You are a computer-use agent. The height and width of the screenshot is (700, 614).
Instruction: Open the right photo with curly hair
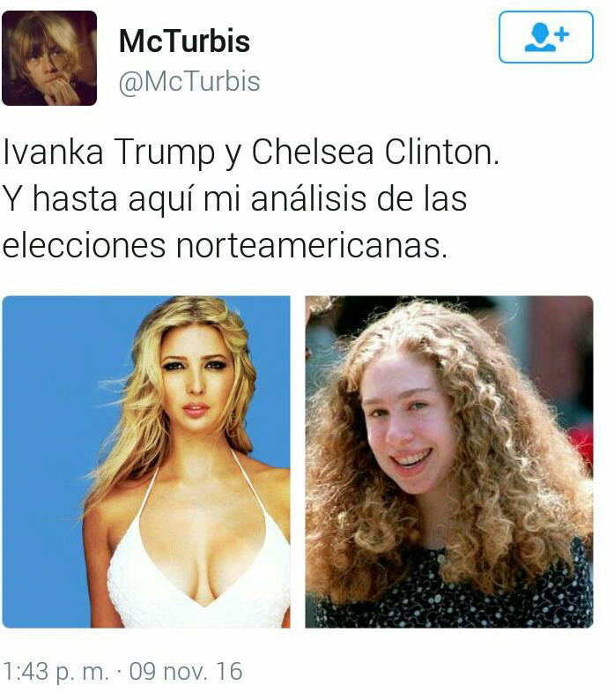(x=449, y=462)
